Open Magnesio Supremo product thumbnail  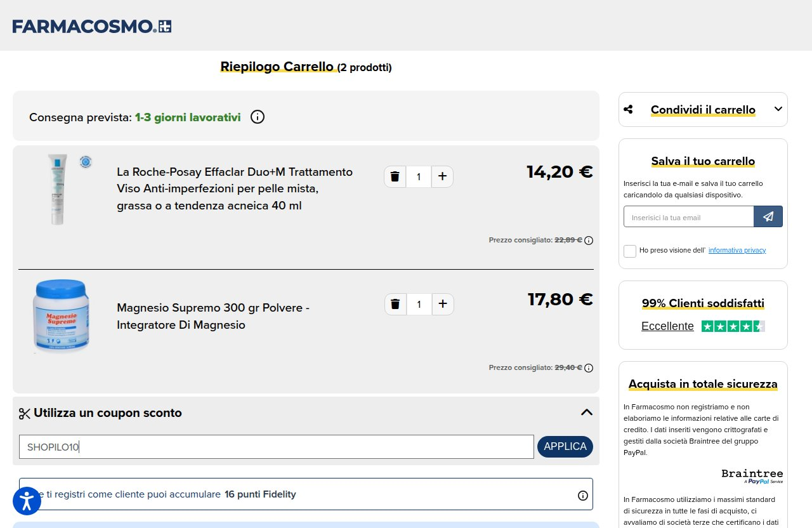(x=61, y=316)
